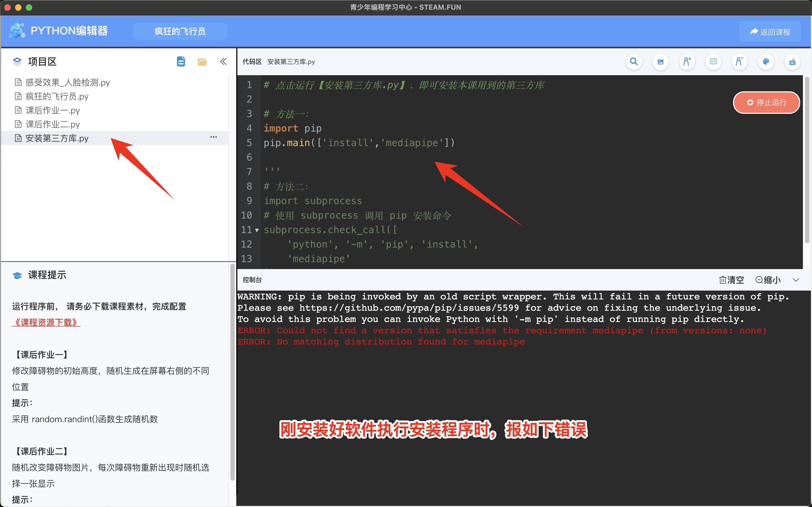The image size is (812, 507).
Task: Select 课后作业一.py file
Action: [53, 110]
